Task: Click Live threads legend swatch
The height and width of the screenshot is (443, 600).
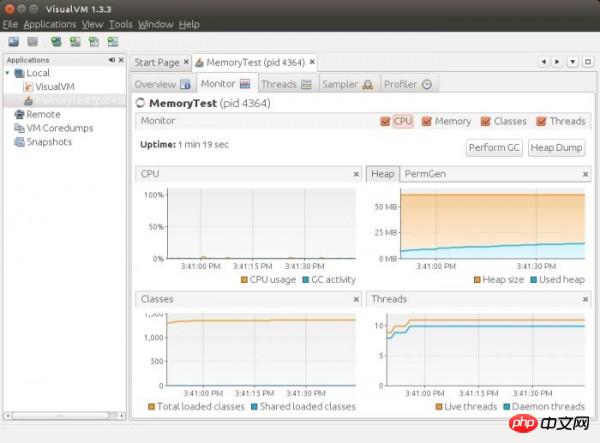Action: click(439, 406)
